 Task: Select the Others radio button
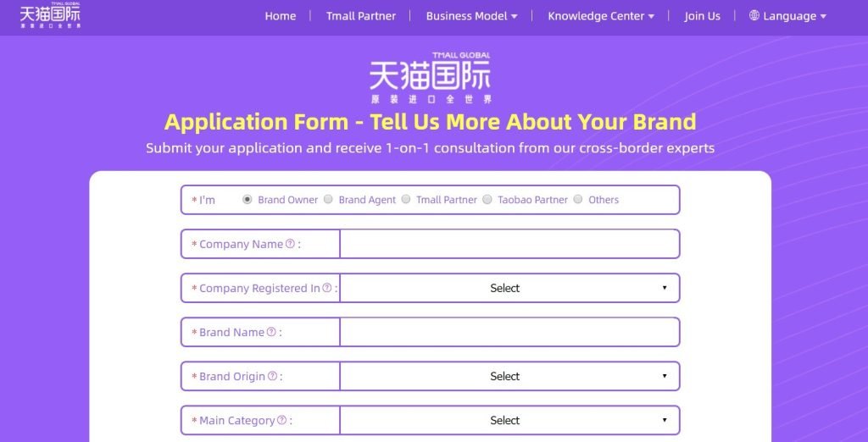pos(578,200)
